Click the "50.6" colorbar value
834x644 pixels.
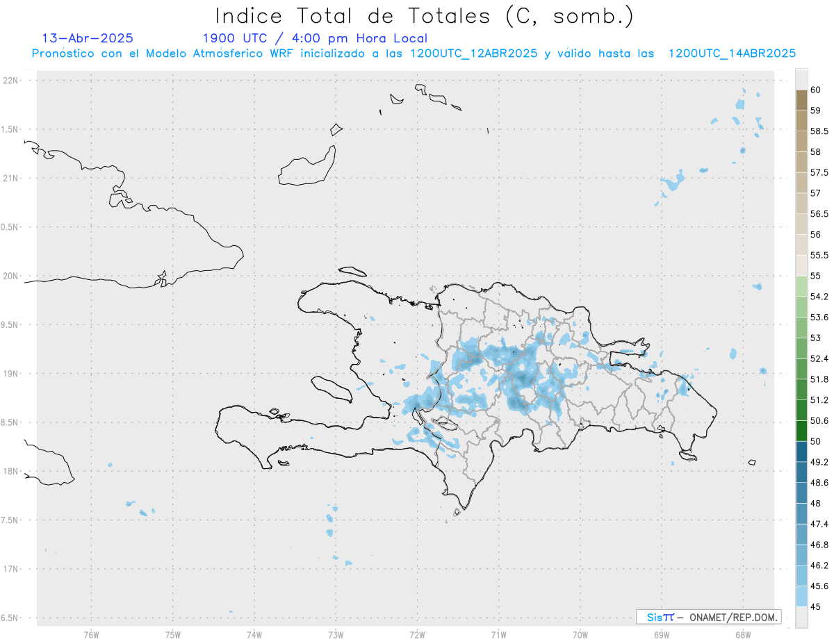click(x=819, y=421)
